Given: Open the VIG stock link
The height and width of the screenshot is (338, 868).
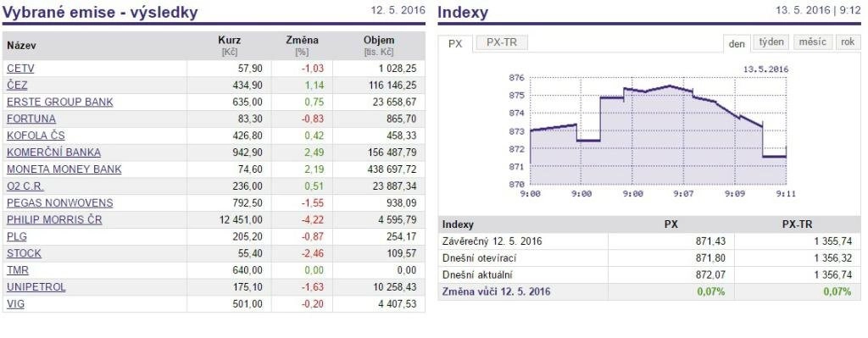Looking at the screenshot, I should (x=15, y=304).
